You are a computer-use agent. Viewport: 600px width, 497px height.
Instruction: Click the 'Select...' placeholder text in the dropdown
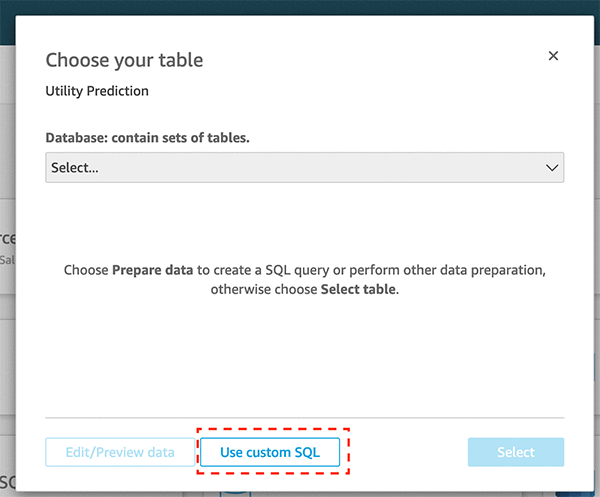pyautogui.click(x=75, y=168)
